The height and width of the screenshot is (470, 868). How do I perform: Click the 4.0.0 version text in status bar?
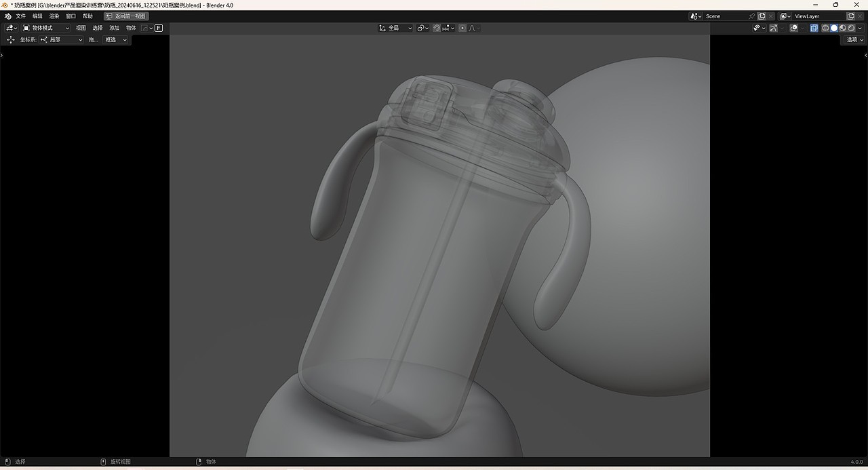856,462
